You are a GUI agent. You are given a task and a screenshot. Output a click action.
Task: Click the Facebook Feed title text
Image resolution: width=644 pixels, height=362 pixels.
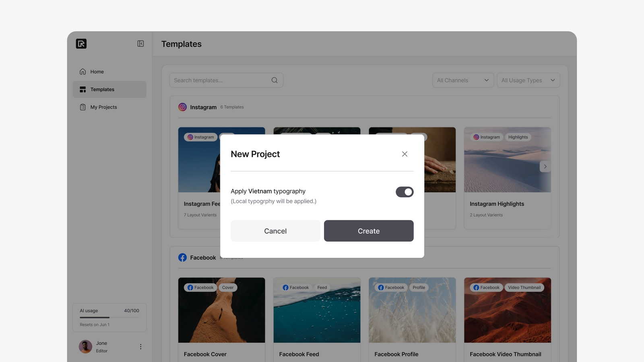[x=299, y=354]
